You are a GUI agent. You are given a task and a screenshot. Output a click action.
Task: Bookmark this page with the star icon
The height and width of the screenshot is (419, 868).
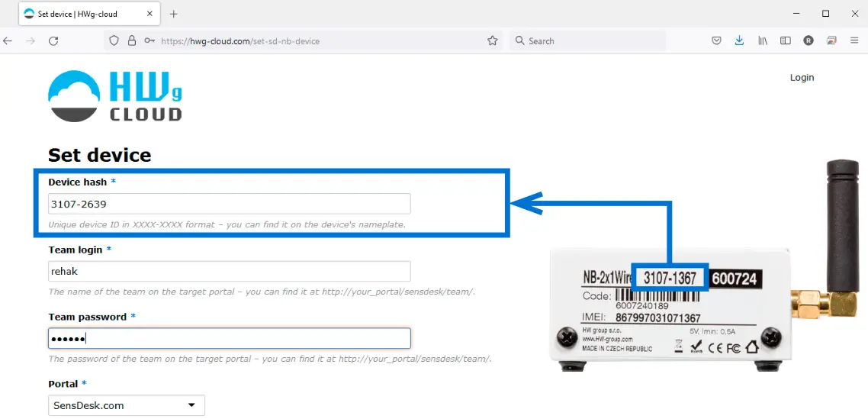[492, 40]
